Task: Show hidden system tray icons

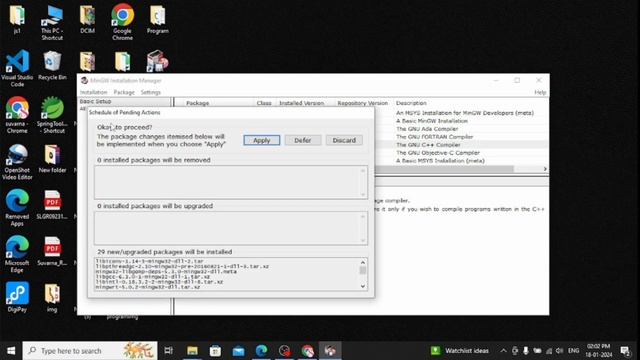Action: [503, 351]
